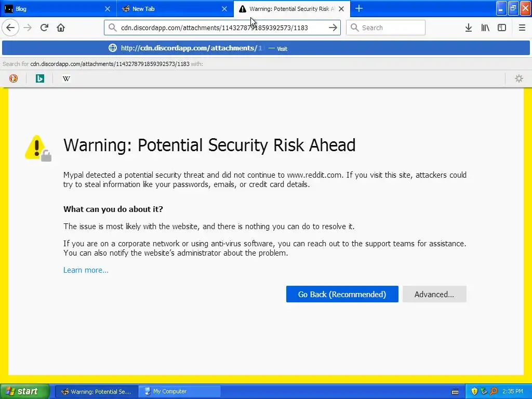532x399 pixels.
Task: Click the warning triangle icon on page
Action: (38, 148)
